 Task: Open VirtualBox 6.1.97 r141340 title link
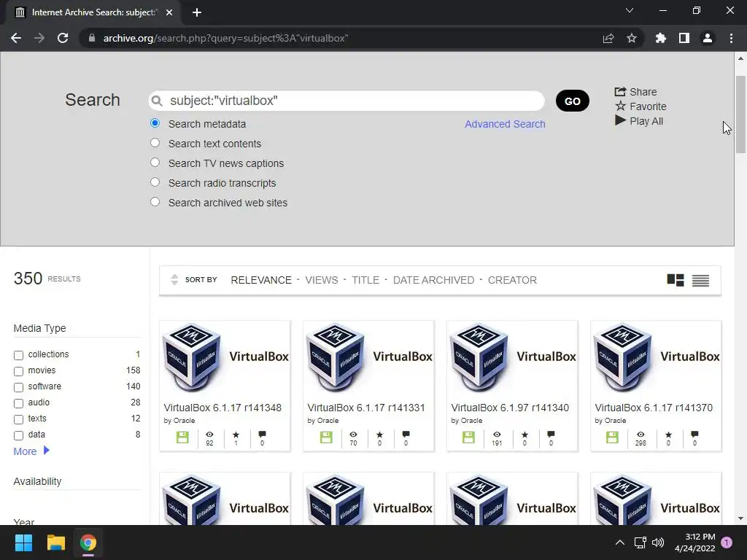pos(510,408)
